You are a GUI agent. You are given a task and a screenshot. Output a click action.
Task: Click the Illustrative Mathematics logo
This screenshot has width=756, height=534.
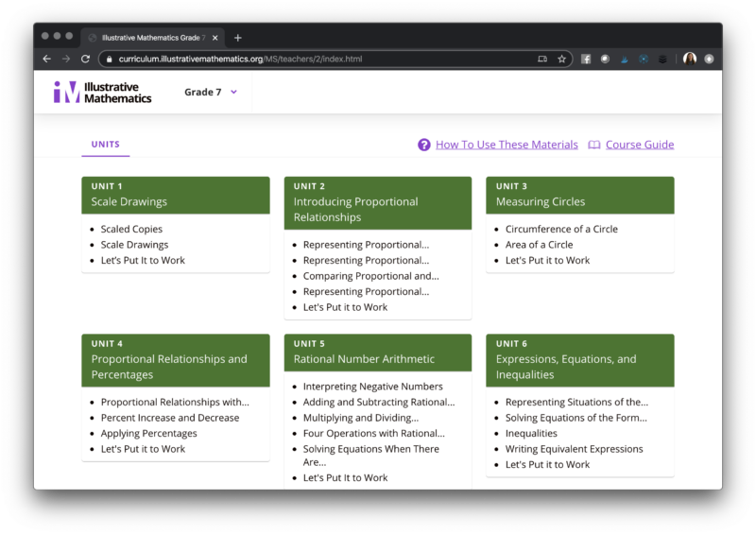point(102,93)
